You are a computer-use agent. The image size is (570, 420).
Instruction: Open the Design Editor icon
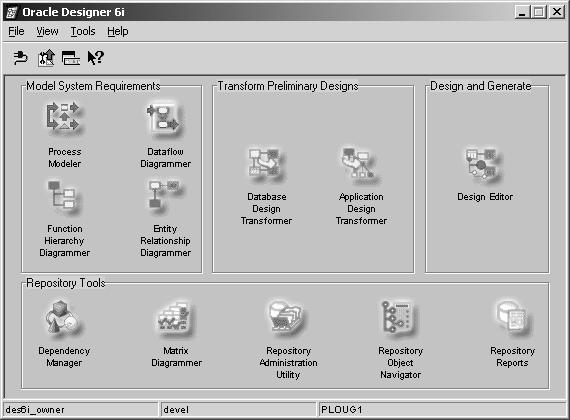[x=482, y=163]
